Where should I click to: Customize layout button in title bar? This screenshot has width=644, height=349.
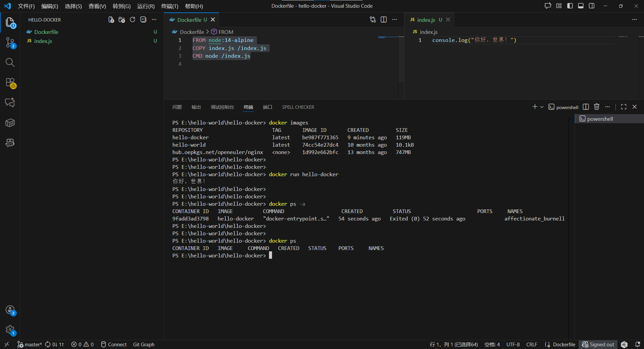click(x=559, y=6)
